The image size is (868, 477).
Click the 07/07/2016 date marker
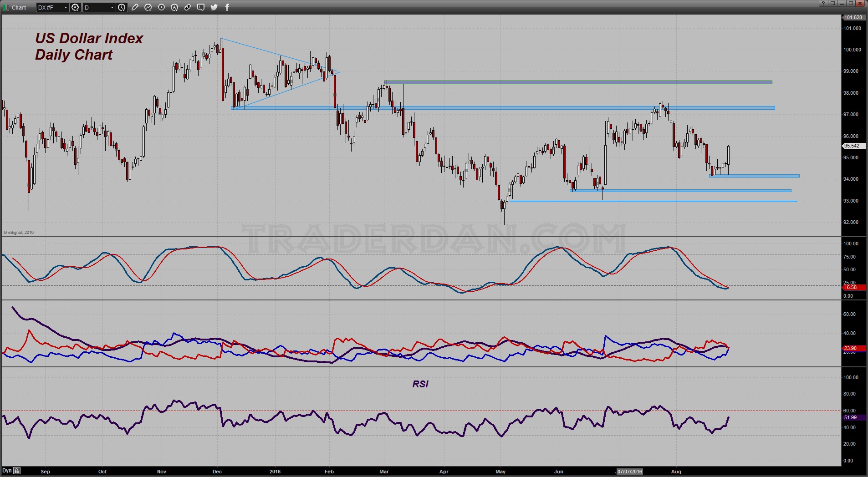[x=629, y=472]
